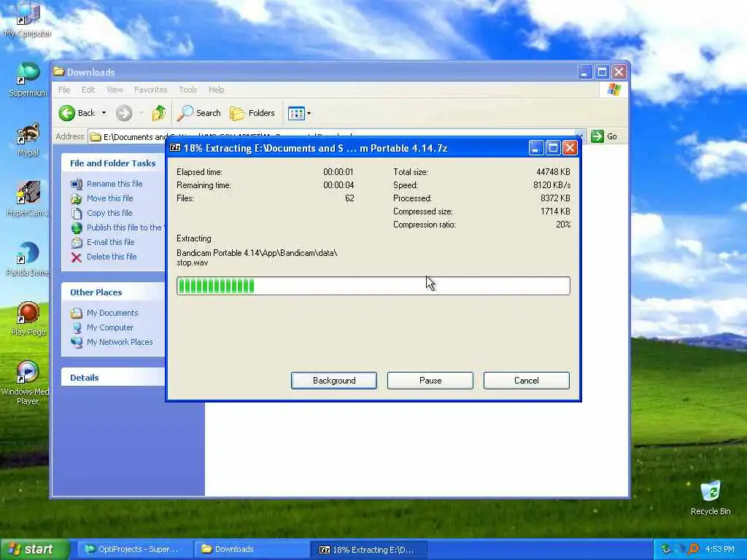Open Panda Dome desktop shortcut
Viewport: 747px width, 560px height.
(28, 259)
